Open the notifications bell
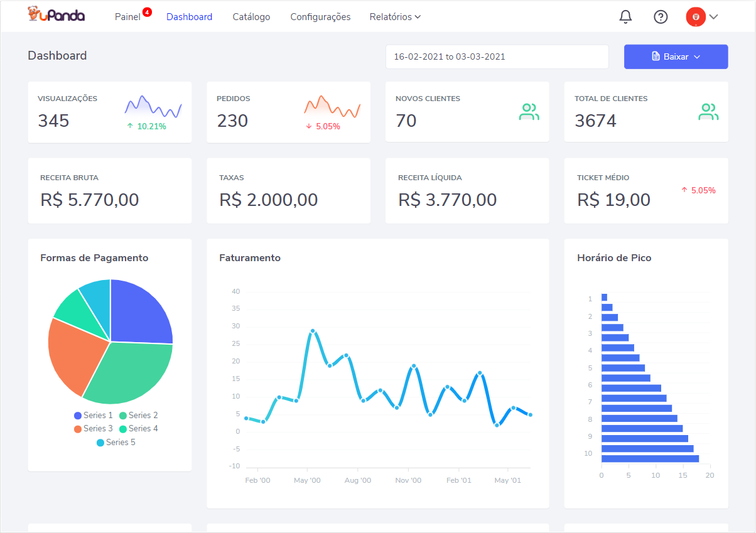756x533 pixels. [625, 17]
